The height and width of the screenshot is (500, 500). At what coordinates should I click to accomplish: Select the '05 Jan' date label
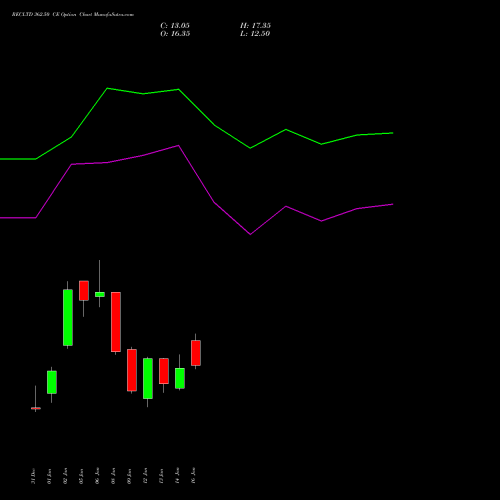[81, 476]
